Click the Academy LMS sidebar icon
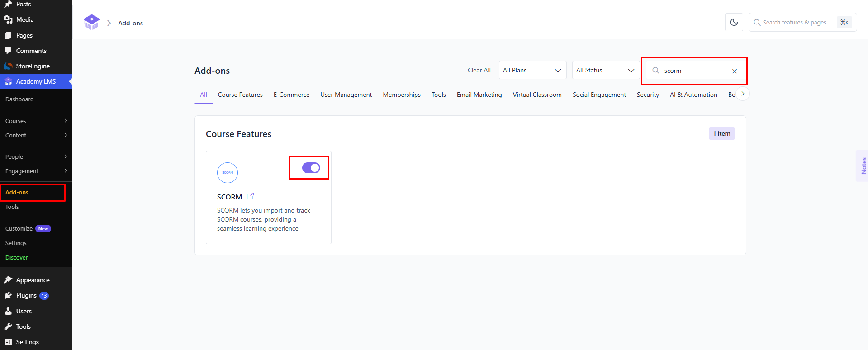This screenshot has width=868, height=350. (8, 81)
